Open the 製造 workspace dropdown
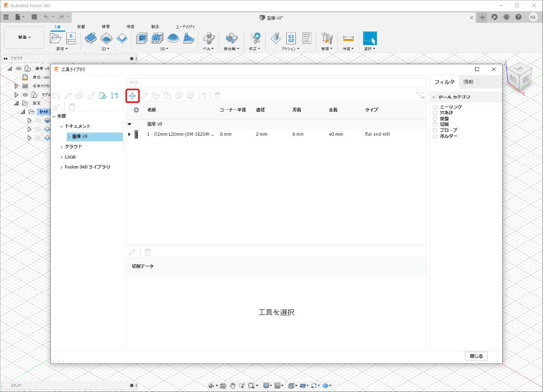 click(x=24, y=38)
